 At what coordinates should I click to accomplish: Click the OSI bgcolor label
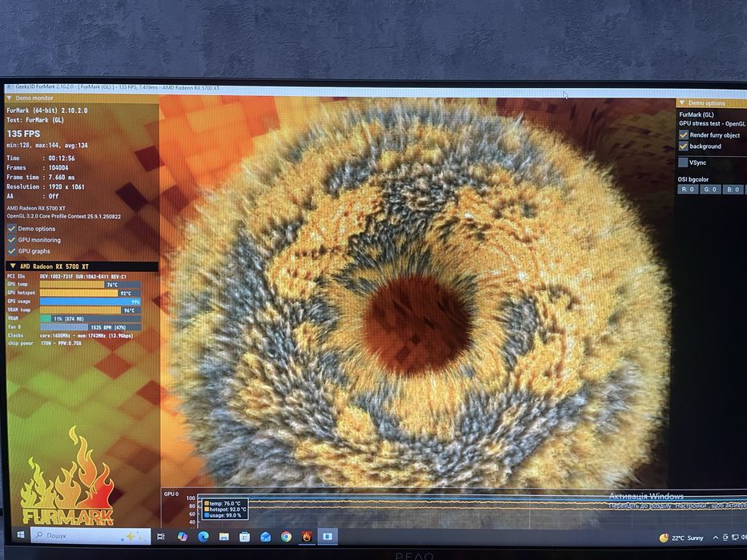[x=693, y=179]
